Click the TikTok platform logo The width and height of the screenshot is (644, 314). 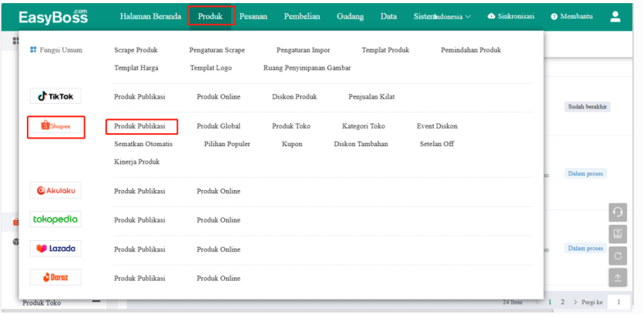pyautogui.click(x=55, y=96)
